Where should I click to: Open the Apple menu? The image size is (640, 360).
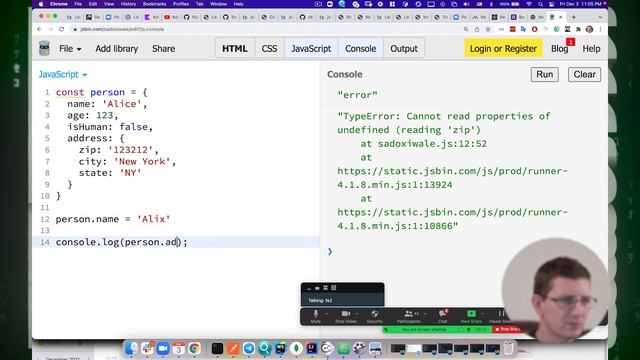(41, 4)
